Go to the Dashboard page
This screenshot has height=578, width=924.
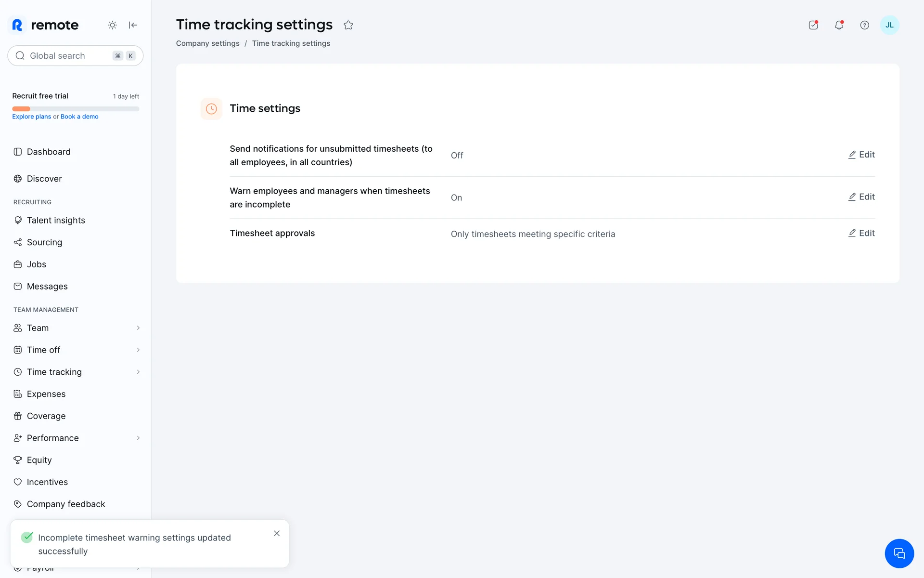tap(49, 152)
